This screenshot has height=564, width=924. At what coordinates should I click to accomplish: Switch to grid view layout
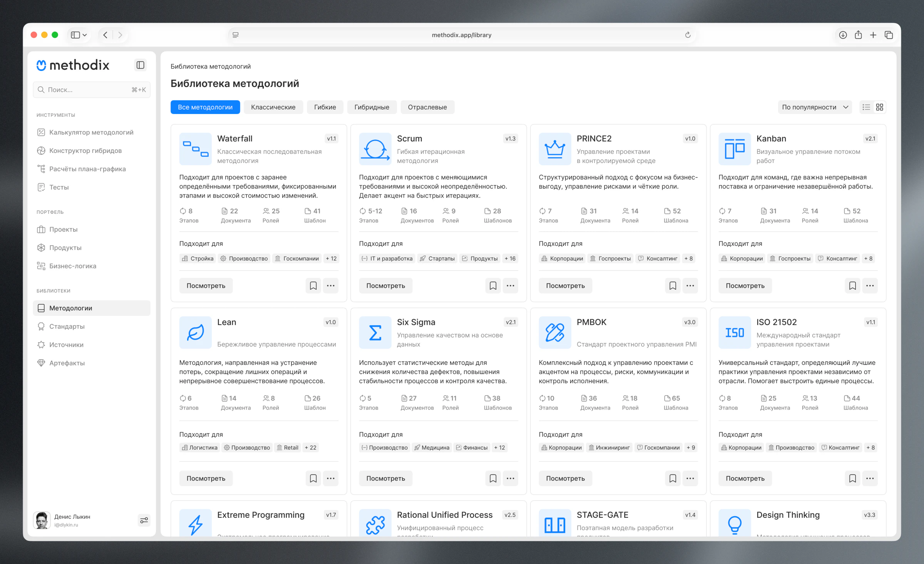(x=879, y=107)
